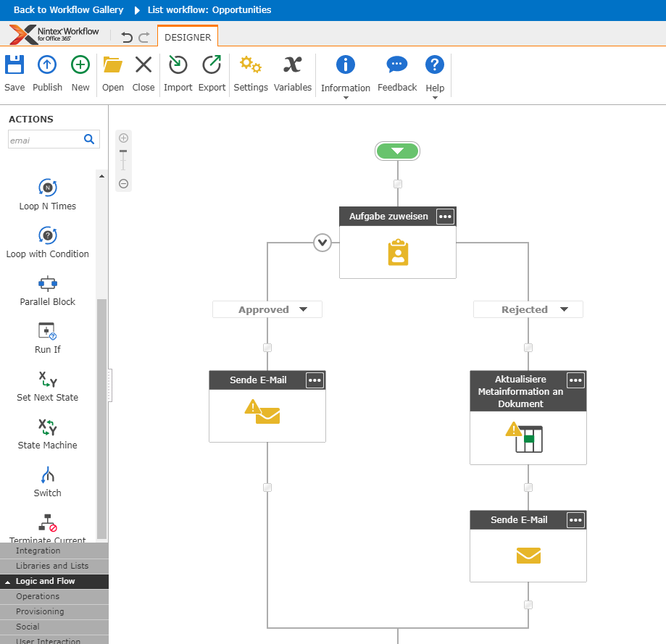
Task: Collapse branches with the circled chevron
Action: [x=322, y=243]
